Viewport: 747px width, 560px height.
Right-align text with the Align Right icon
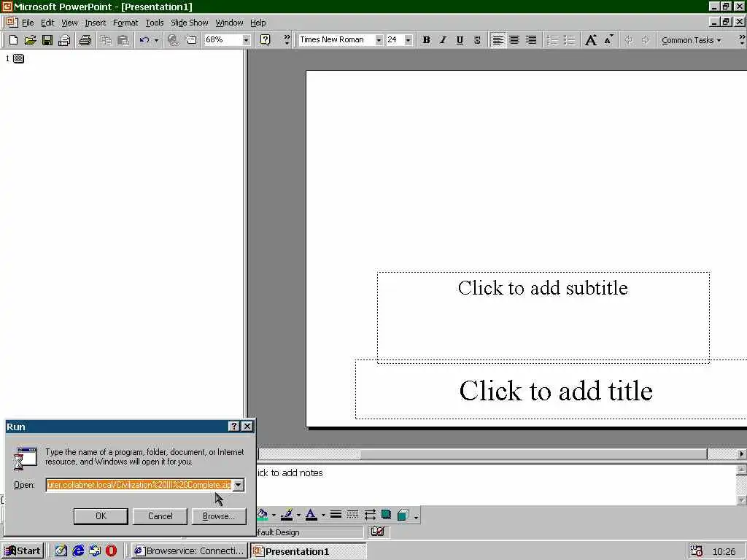click(x=531, y=40)
